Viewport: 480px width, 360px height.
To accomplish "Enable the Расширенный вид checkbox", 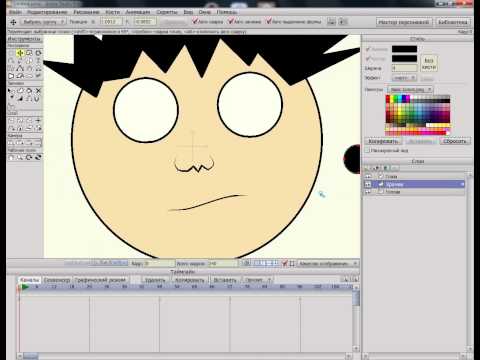I will pyautogui.click(x=367, y=150).
